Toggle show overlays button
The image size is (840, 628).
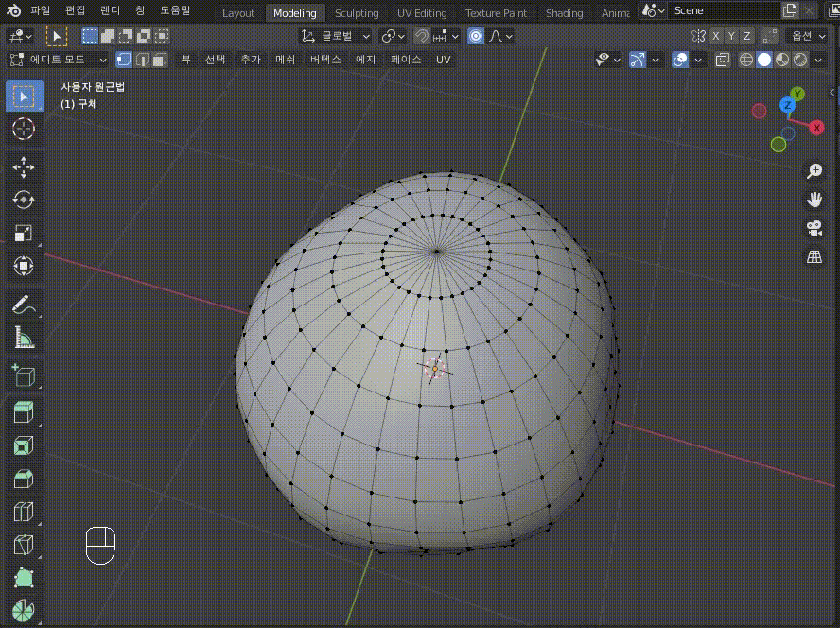[680, 60]
